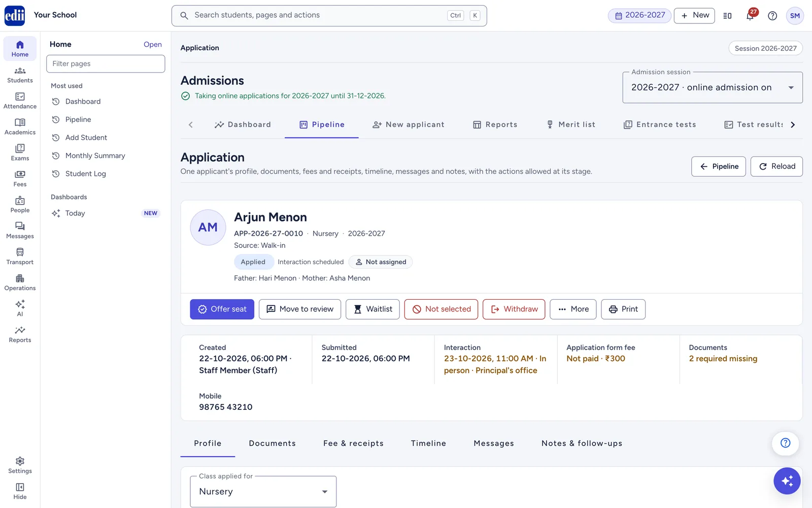
Task: Click the Not assigned assignee chip
Action: (381, 262)
